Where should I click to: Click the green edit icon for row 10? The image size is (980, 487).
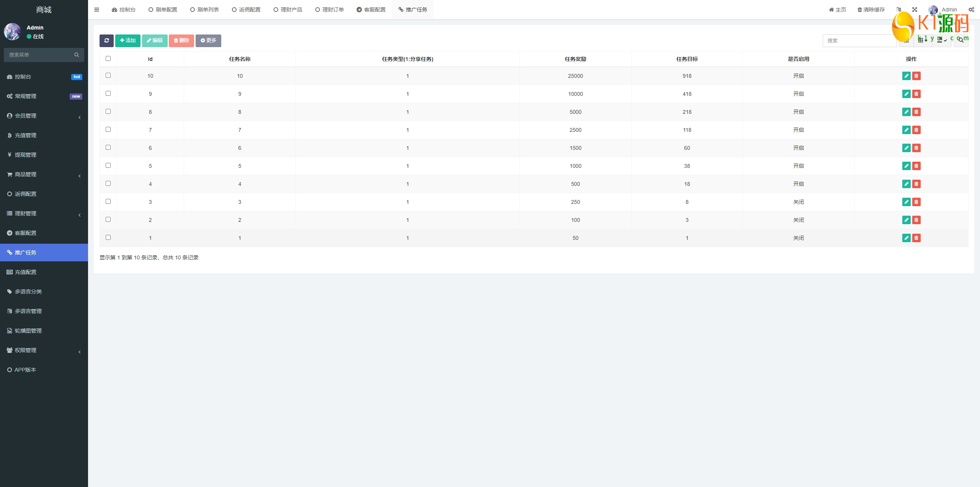(x=906, y=76)
